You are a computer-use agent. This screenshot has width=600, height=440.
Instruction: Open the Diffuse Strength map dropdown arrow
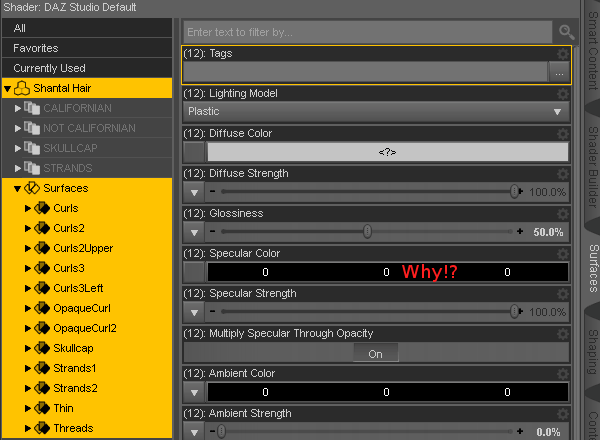pos(194,192)
